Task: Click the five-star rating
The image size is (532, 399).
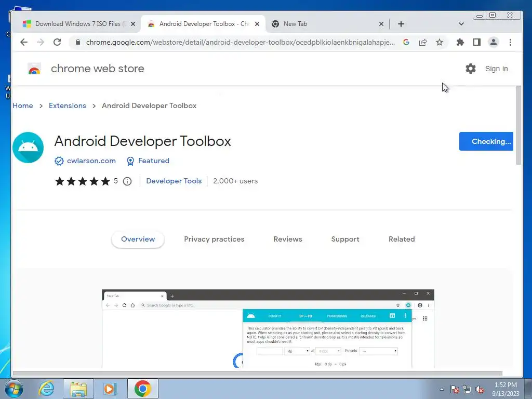Action: coord(83,181)
